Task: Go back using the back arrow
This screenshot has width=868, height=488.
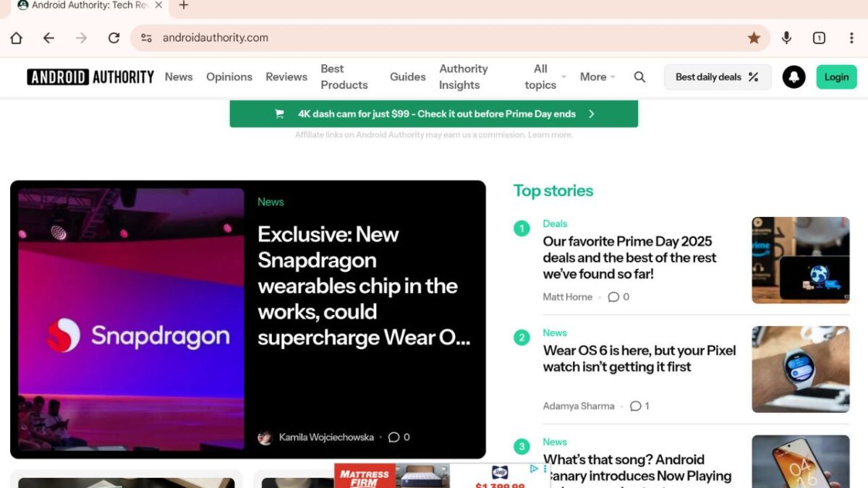Action: (x=48, y=38)
